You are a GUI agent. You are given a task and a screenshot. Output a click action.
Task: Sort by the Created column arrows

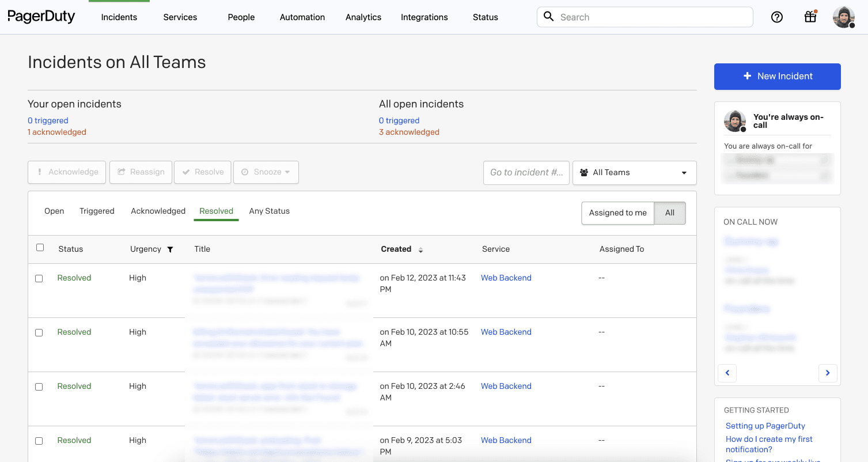[420, 250]
